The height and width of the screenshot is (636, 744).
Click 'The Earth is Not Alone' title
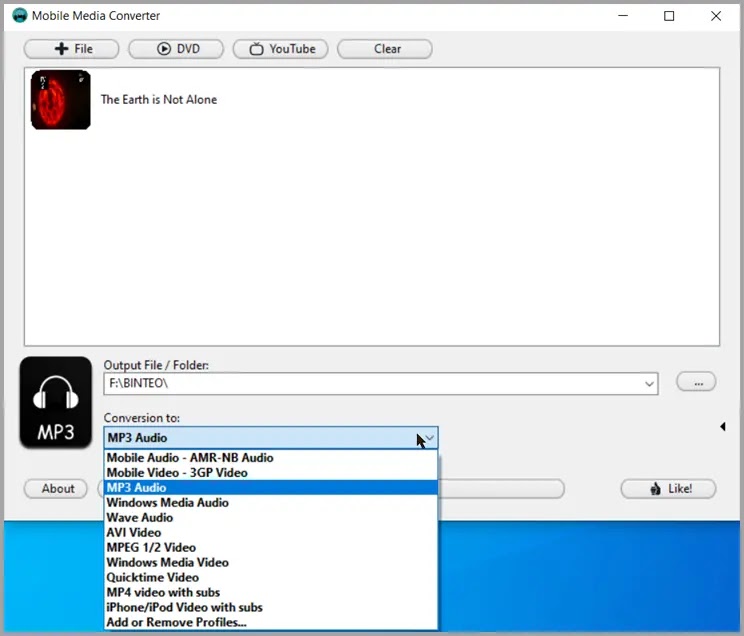(x=159, y=100)
